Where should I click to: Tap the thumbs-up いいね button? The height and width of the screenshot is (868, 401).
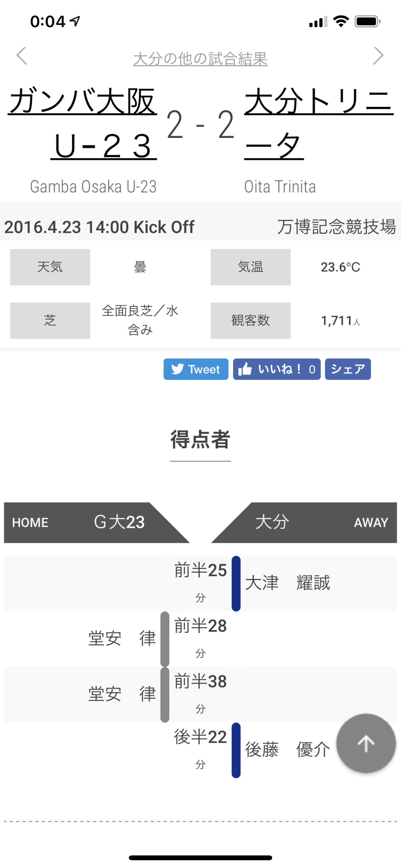pos(277,369)
